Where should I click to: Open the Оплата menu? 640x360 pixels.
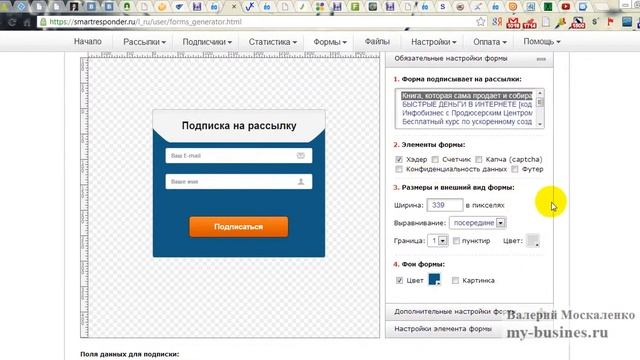490,42
